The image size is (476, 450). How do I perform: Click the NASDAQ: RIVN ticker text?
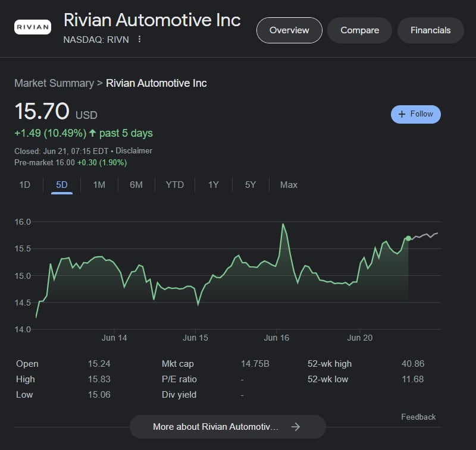[x=96, y=39]
